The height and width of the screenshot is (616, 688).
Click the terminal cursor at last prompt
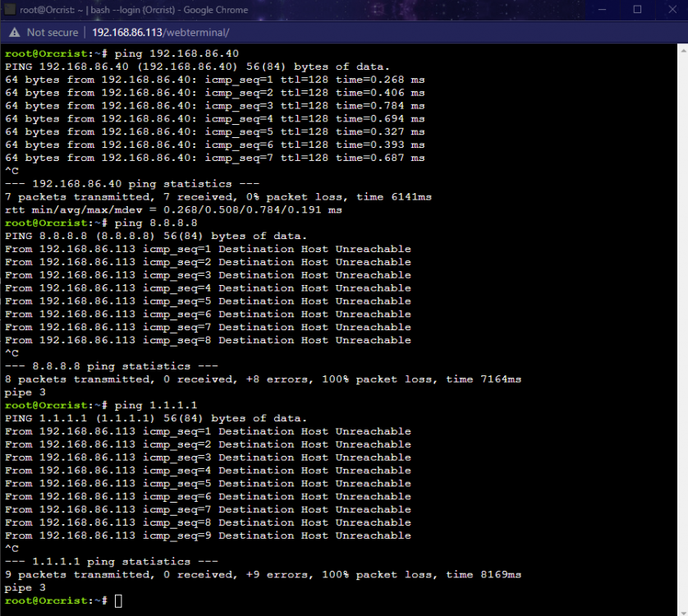pyautogui.click(x=118, y=601)
